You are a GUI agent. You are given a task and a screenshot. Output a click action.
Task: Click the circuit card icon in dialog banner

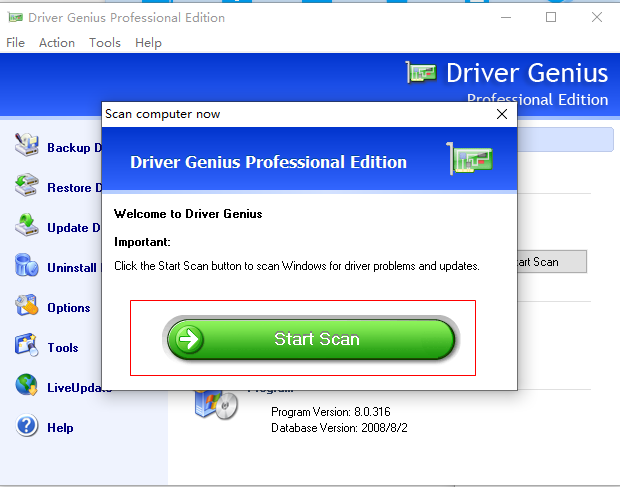coord(470,159)
